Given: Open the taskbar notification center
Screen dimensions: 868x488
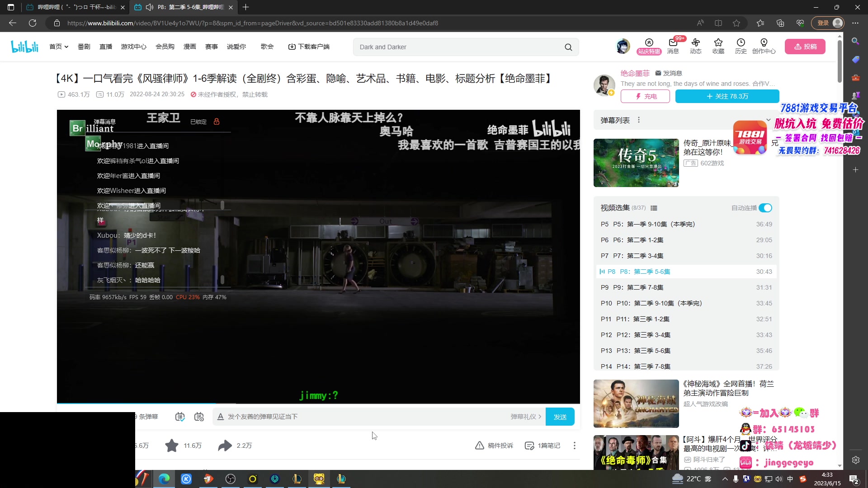Looking at the screenshot, I should click(x=854, y=479).
